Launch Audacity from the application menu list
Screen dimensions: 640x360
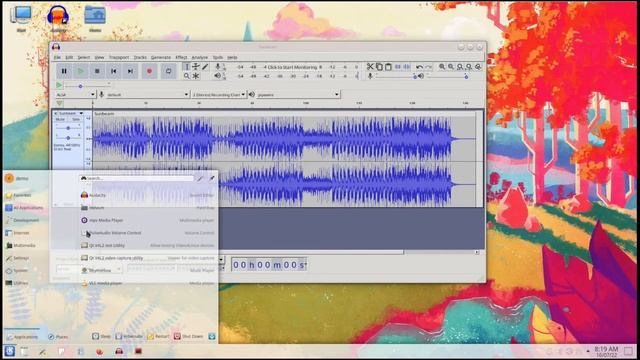(147, 195)
